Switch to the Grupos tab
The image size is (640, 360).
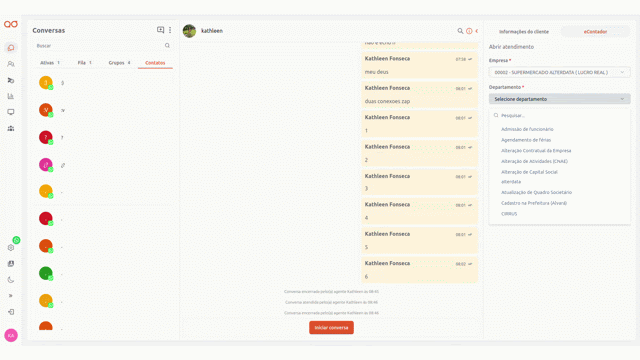tap(119, 63)
